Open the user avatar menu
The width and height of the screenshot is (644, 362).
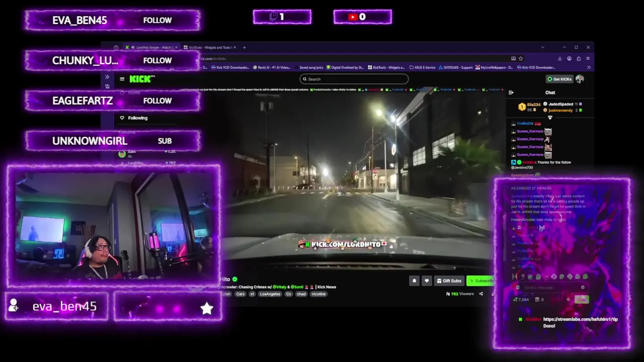click(x=580, y=79)
